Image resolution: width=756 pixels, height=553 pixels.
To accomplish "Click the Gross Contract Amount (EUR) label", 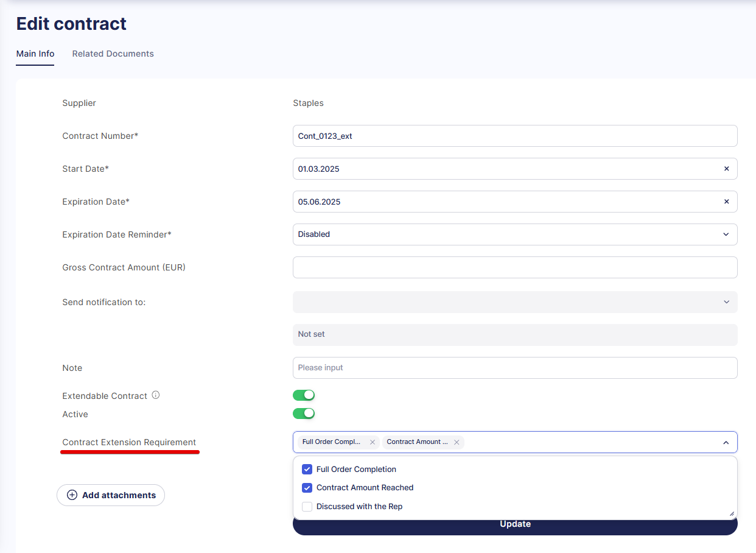I will point(124,267).
